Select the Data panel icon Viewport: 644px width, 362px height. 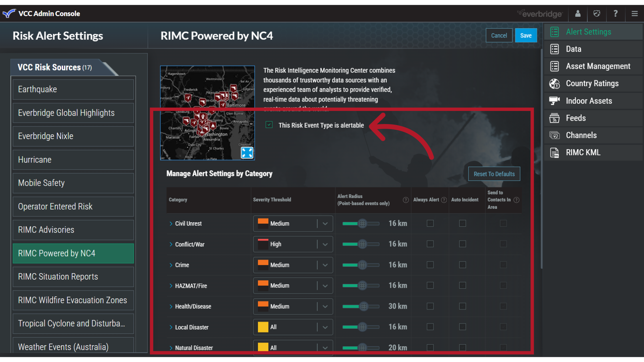click(574, 49)
